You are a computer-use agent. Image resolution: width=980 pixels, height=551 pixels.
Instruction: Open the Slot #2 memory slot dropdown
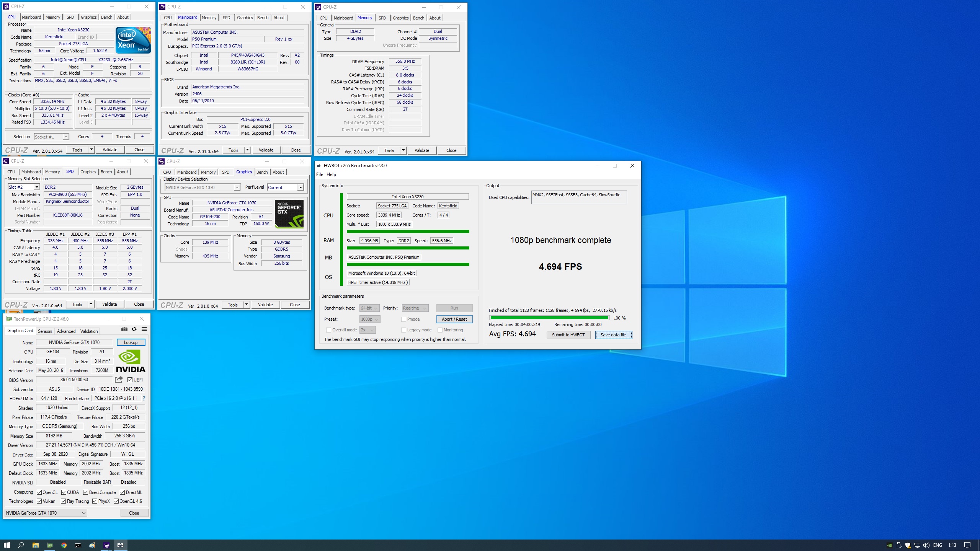24,187
